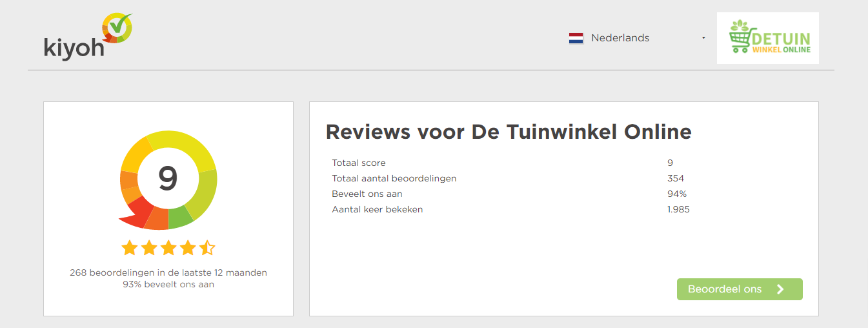Click the kiyoh logo
This screenshot has height=328, width=868.
(88, 37)
